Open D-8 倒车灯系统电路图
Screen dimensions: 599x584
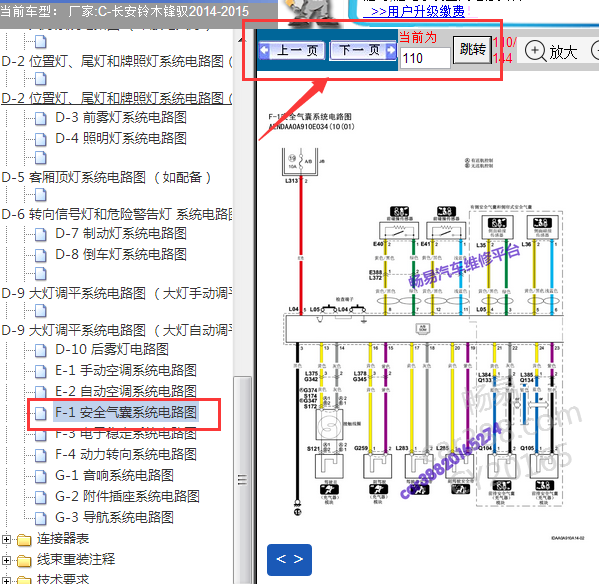(x=121, y=254)
